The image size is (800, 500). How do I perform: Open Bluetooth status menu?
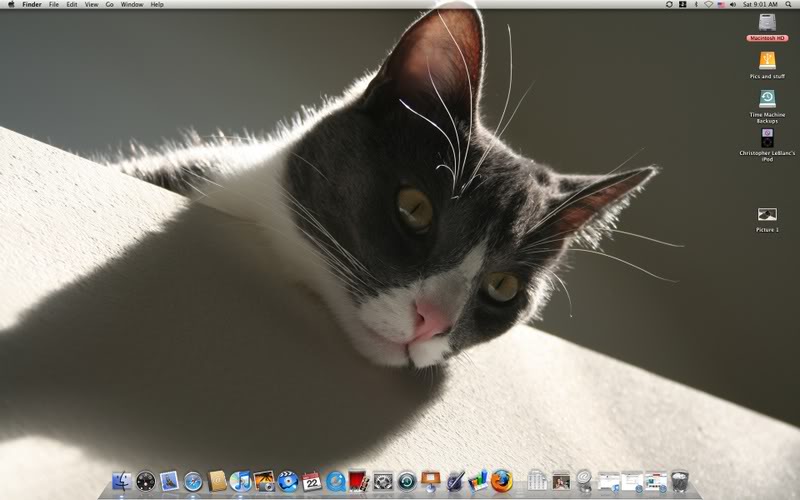(695, 4)
